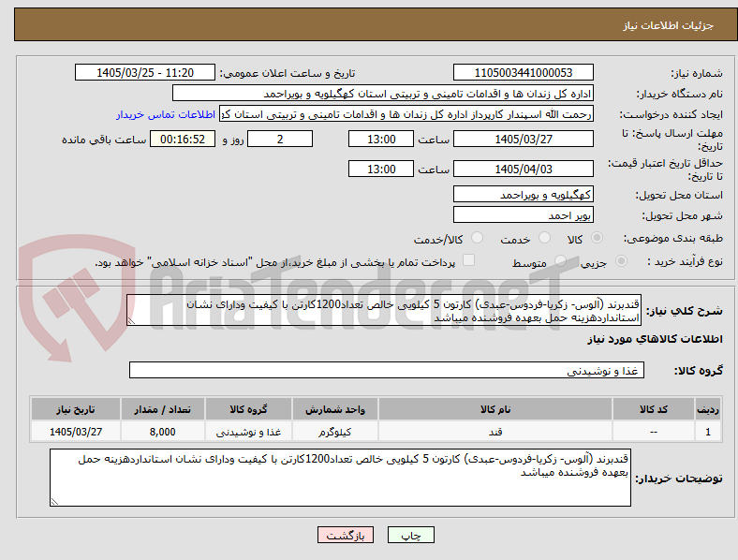Click the قند cell in table
This screenshot has height=560, width=738.
495,432
